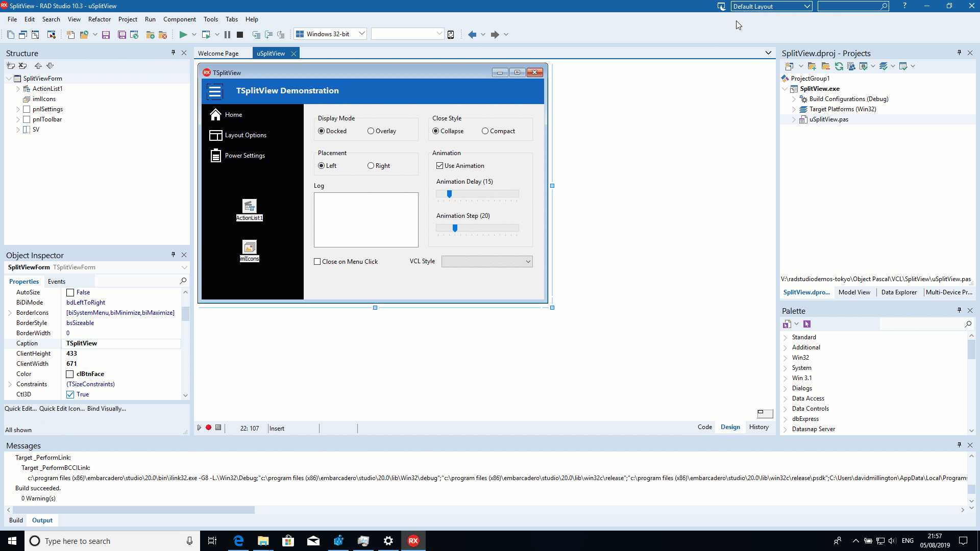The image size is (980, 551).
Task: Click the Quick Edit Icon... link
Action: tap(62, 409)
